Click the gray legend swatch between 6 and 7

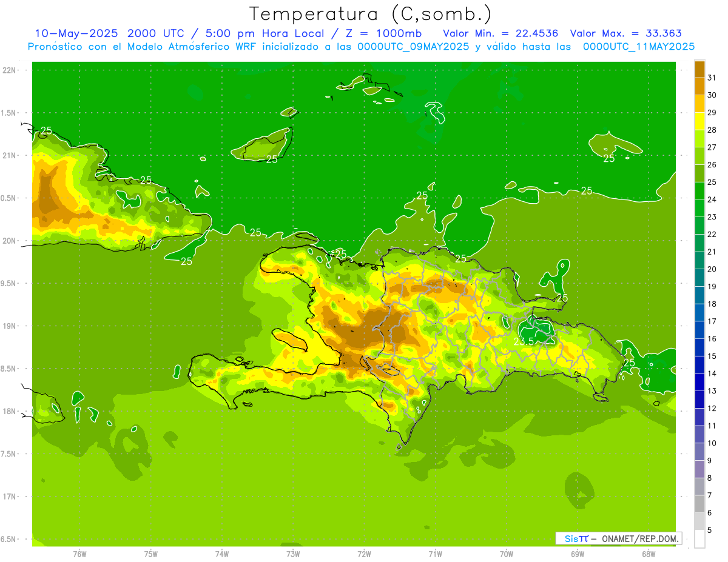point(699,504)
